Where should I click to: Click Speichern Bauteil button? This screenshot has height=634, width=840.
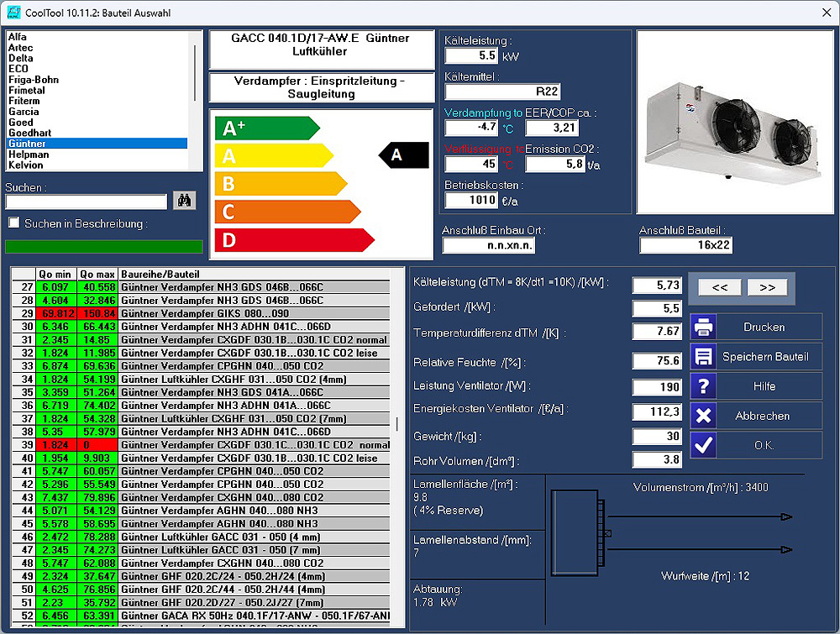(756, 357)
